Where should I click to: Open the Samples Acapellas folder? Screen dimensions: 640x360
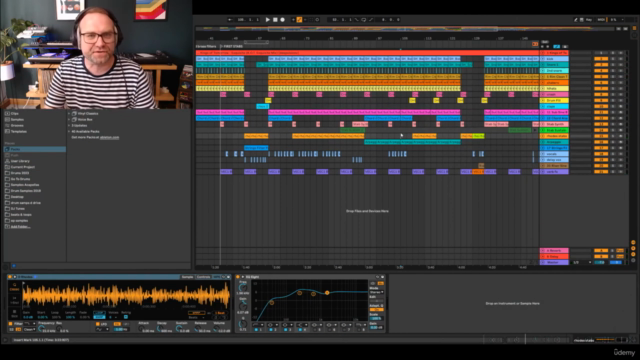[x=24, y=185]
